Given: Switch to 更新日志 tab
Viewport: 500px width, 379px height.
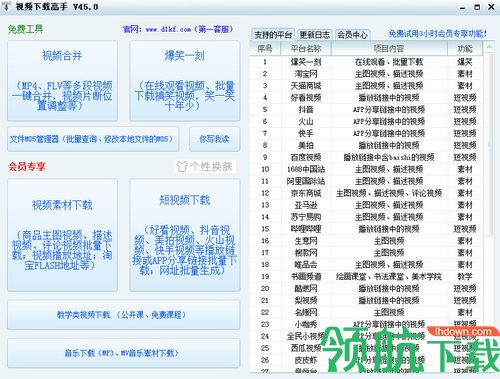Looking at the screenshot, I should coord(315,35).
